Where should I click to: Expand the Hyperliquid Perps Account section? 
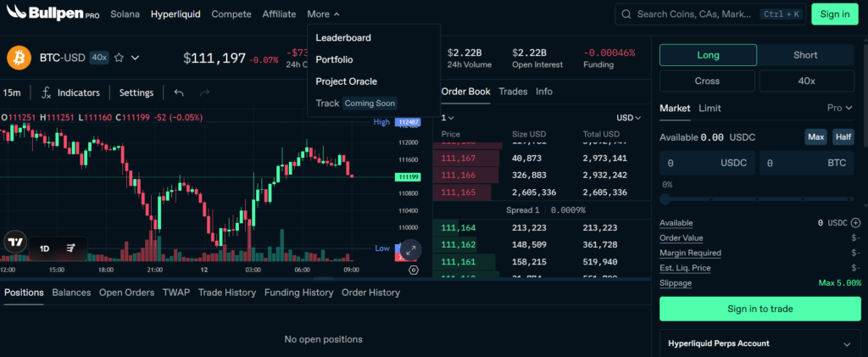pyautogui.click(x=845, y=343)
